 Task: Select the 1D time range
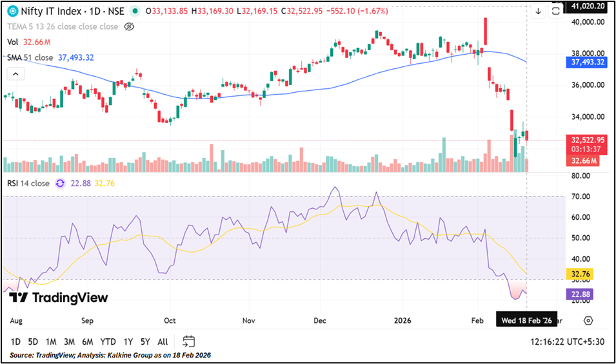point(15,341)
